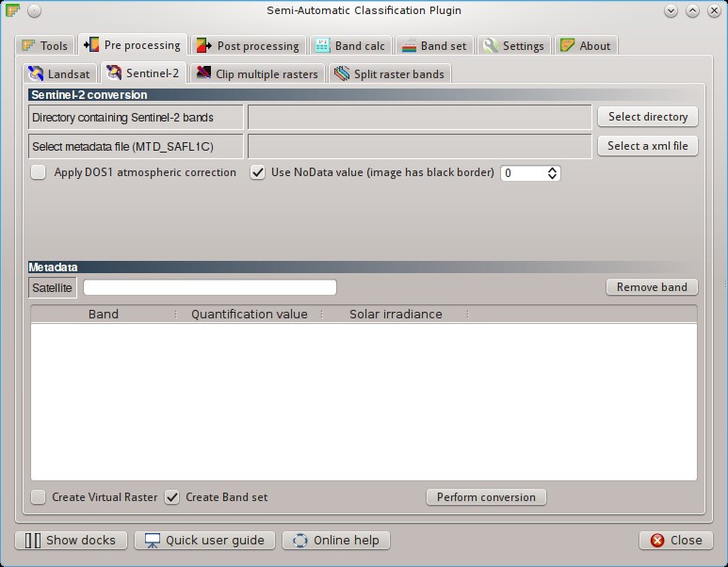The image size is (728, 567).
Task: Enable Create Virtual Raster checkbox
Action: 38,497
